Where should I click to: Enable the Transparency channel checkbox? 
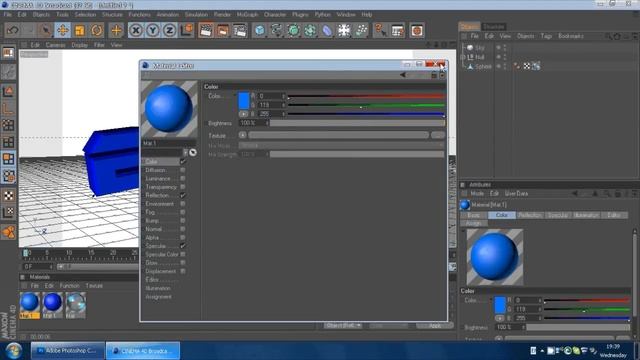tap(182, 187)
